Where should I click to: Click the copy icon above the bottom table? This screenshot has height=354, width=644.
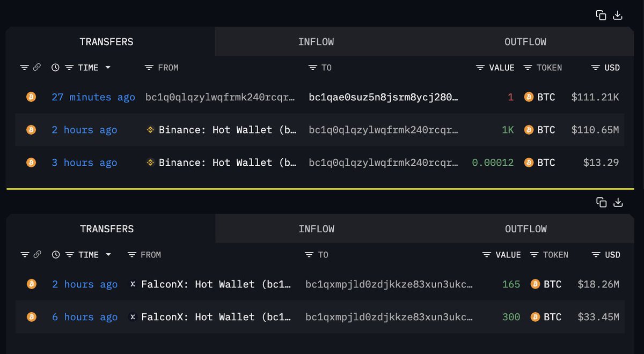(x=602, y=202)
